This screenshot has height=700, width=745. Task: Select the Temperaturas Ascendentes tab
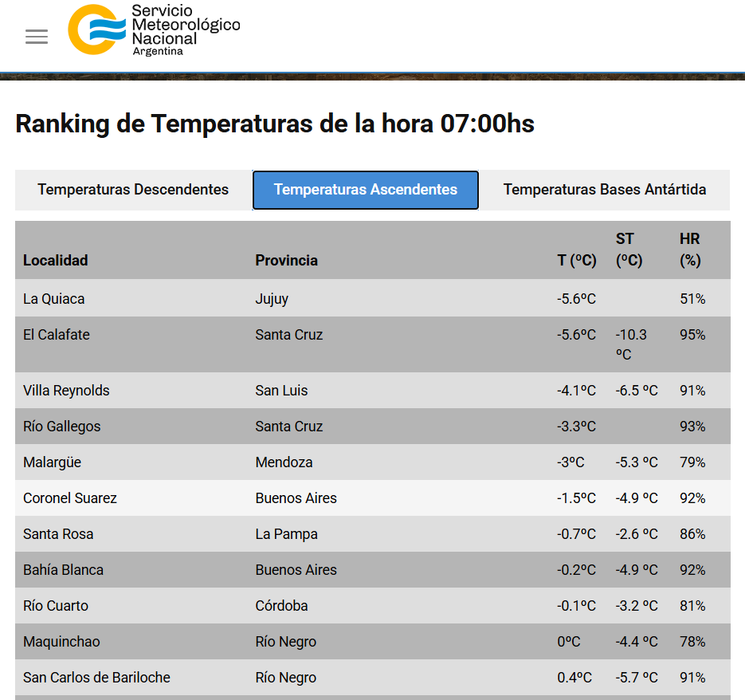[366, 190]
